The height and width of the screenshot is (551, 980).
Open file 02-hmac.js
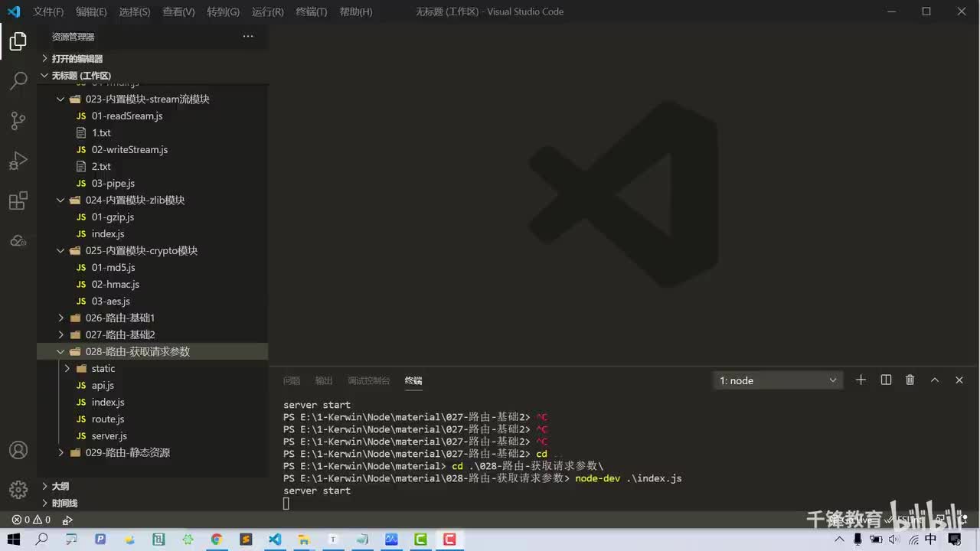(x=152, y=284)
